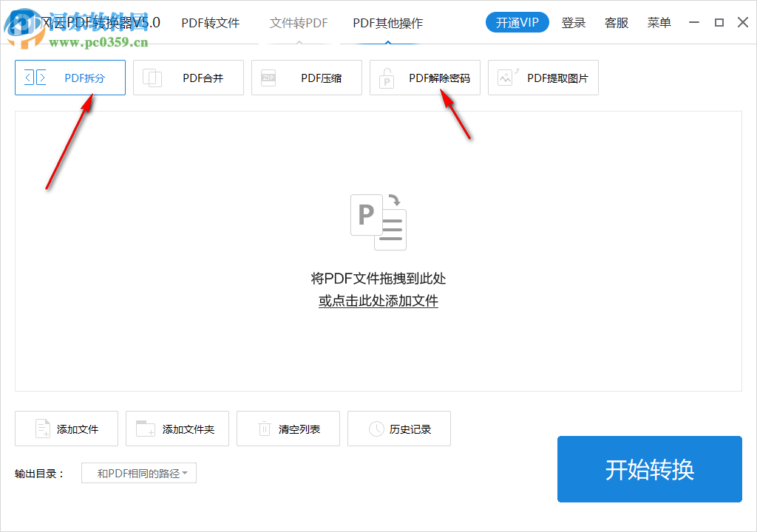Open the 菜单 menu
The image size is (757, 532).
[x=659, y=23]
